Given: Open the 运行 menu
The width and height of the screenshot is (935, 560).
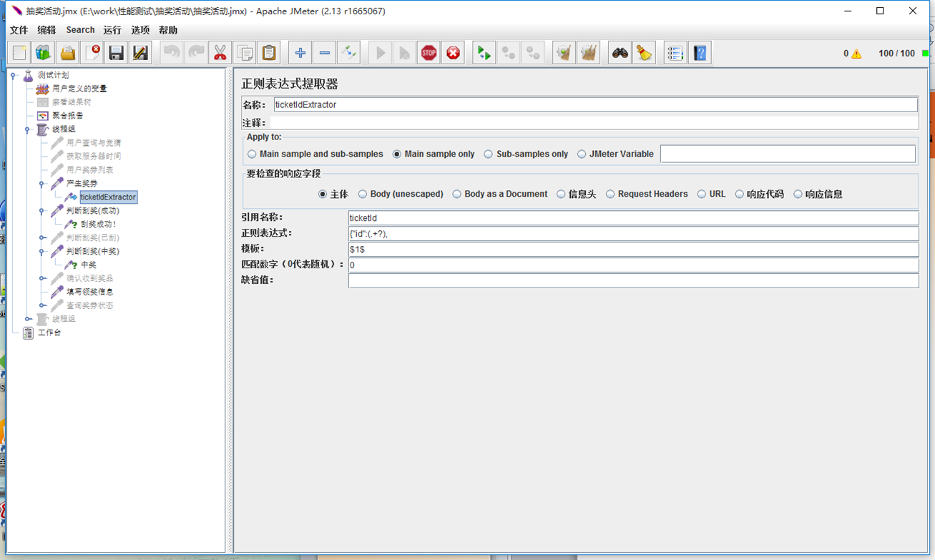Looking at the screenshot, I should [x=112, y=30].
